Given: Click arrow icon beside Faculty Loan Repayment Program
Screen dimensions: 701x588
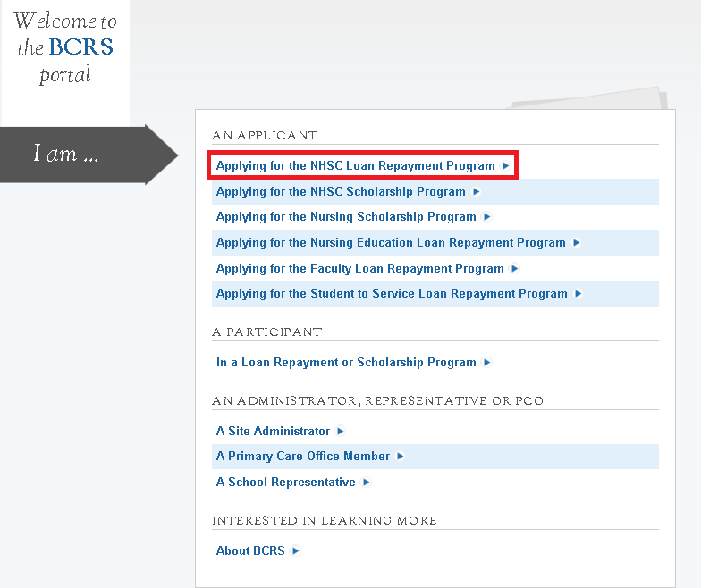Looking at the screenshot, I should [515, 268].
